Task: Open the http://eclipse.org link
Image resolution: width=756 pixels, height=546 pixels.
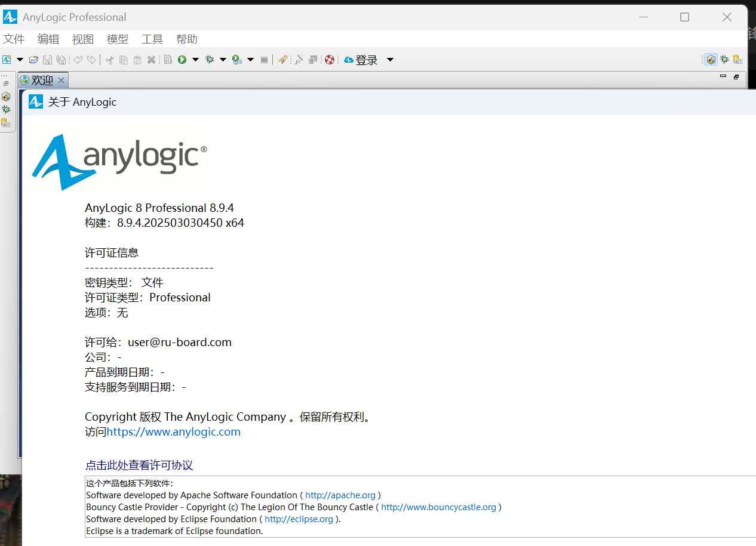Action: 299,519
